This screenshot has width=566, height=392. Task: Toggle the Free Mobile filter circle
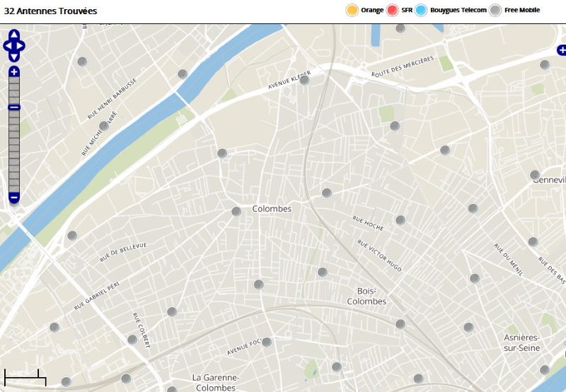click(x=496, y=10)
